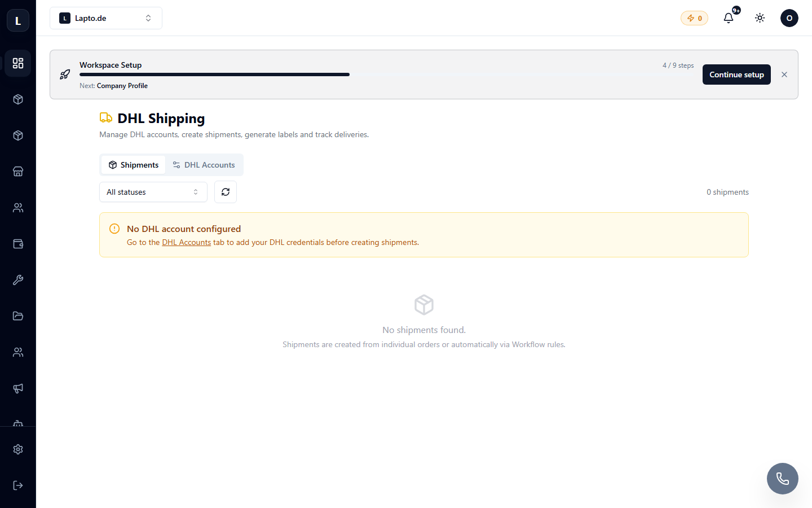Click the box icon directly below the dashboard icon
Image resolution: width=812 pixels, height=508 pixels.
pos(18,99)
